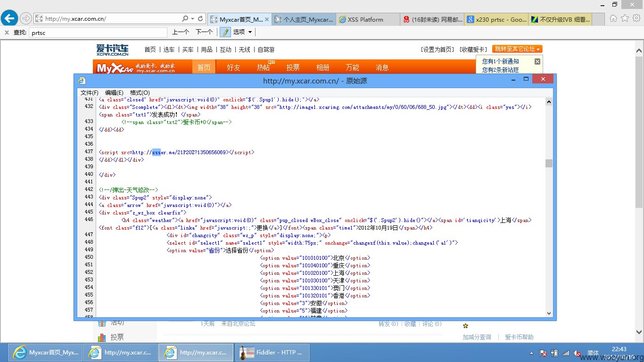Click the address bar URL field
644x362 pixels.
pos(108,19)
